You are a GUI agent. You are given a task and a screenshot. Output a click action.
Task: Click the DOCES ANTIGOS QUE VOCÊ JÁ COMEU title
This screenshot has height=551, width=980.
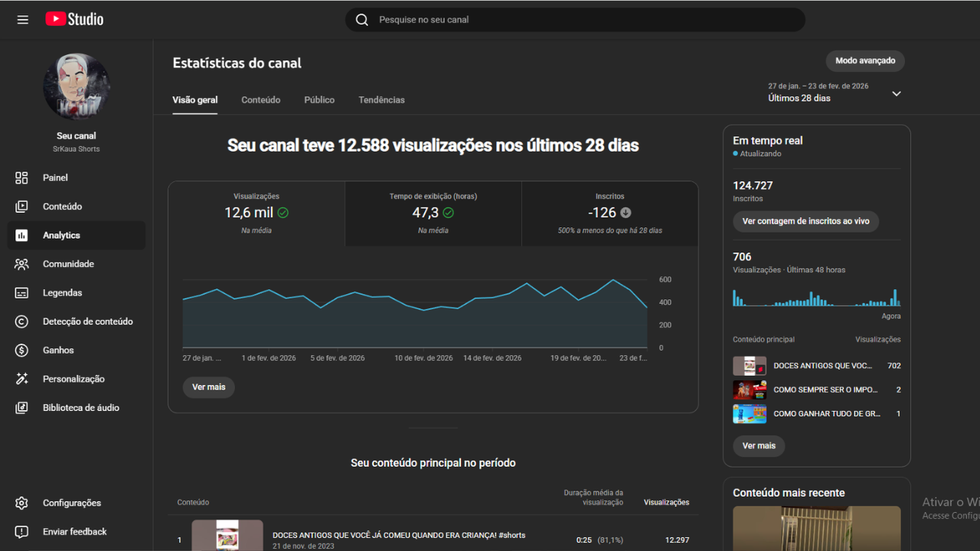[399, 536]
